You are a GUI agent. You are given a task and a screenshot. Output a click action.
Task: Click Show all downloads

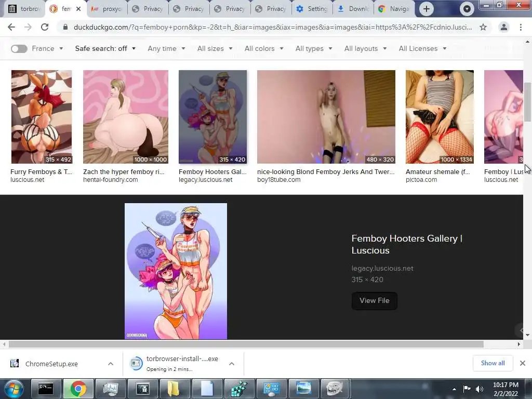coord(493,363)
